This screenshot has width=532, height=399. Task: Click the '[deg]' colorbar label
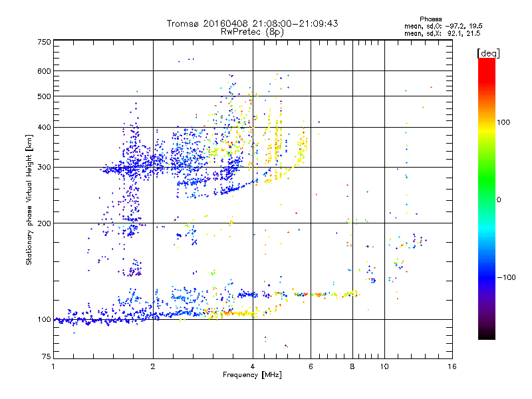click(488, 53)
